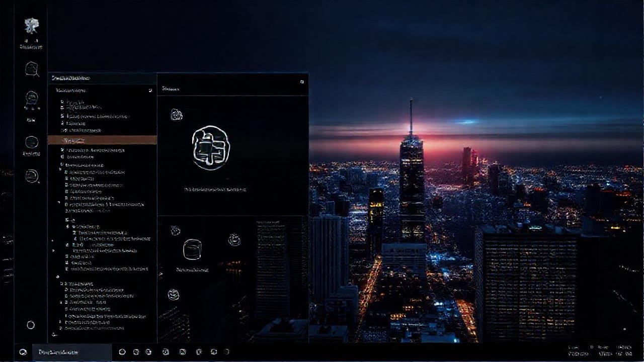Toggle the checkbox just below the highlighted row

[x=62, y=150]
